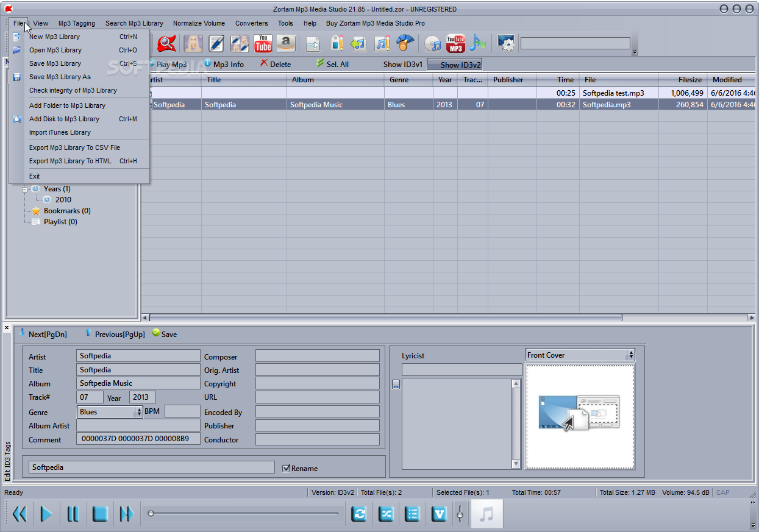This screenshot has width=759, height=532.
Task: Click Buy Zortam Mp3 Media Studio Pro
Action: (376, 23)
